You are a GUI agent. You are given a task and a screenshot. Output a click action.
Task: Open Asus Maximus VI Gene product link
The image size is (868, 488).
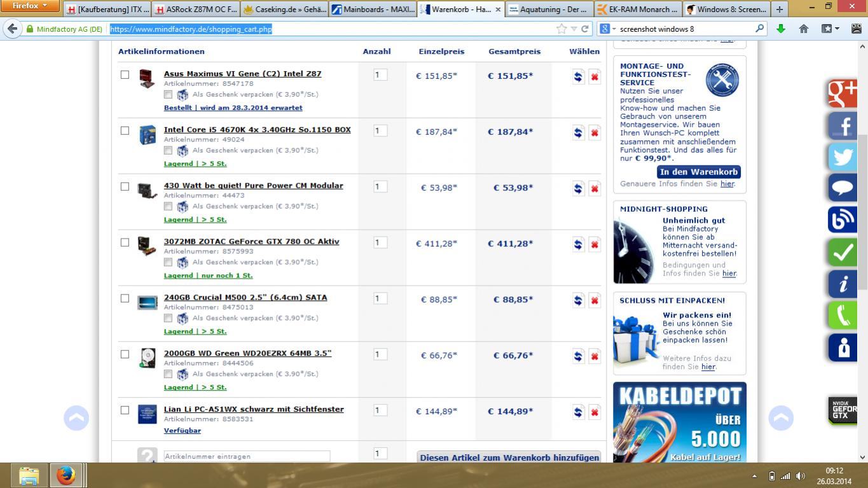[242, 74]
